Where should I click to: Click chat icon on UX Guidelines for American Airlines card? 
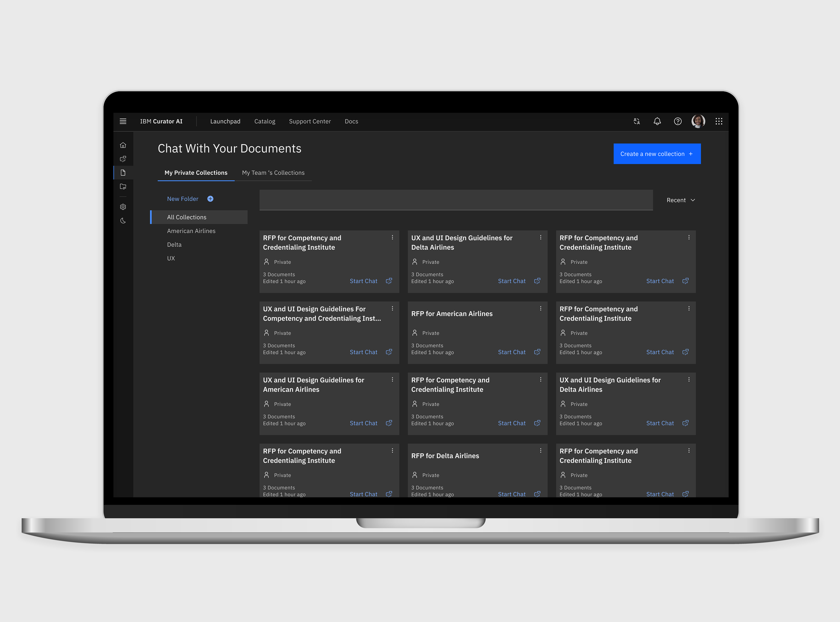[x=389, y=423]
